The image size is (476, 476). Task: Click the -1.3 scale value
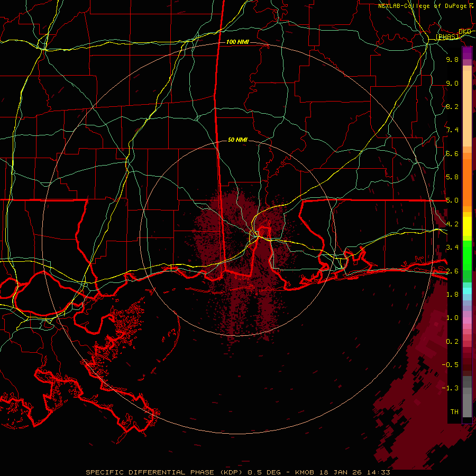click(450, 388)
